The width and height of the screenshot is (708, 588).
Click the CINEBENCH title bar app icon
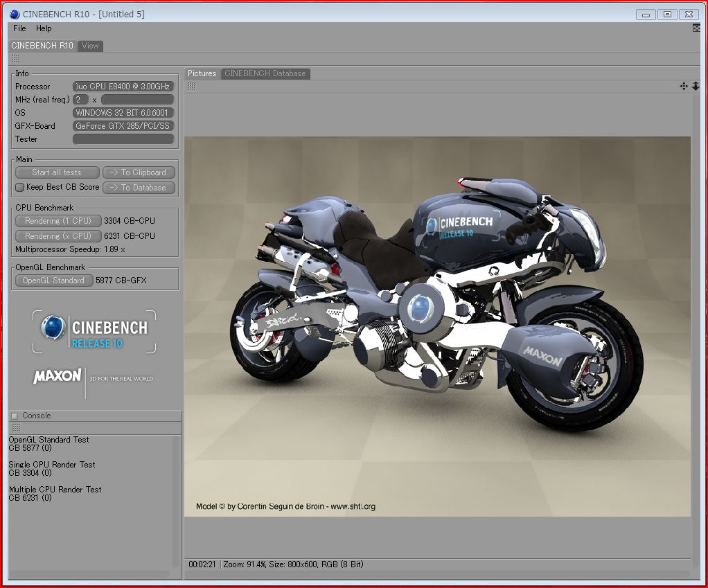(15, 15)
